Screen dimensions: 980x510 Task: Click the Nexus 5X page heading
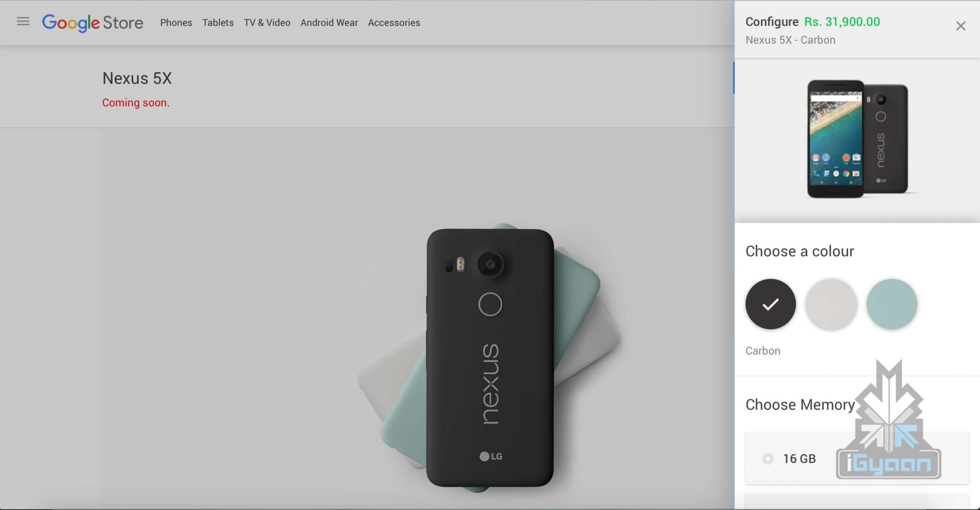(137, 78)
